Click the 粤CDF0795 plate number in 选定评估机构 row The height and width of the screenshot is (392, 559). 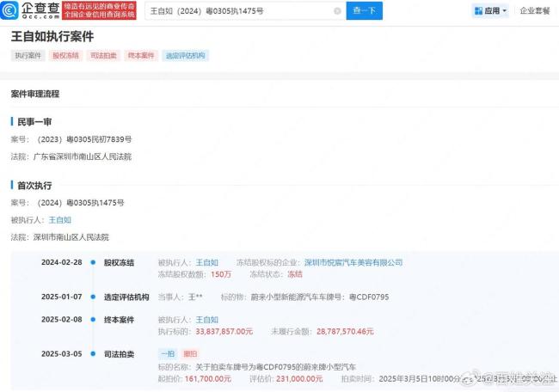tap(369, 297)
